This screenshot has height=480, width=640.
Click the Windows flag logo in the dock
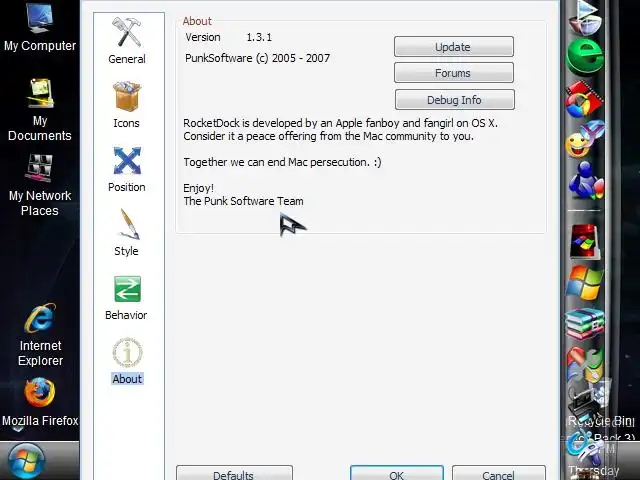(584, 282)
